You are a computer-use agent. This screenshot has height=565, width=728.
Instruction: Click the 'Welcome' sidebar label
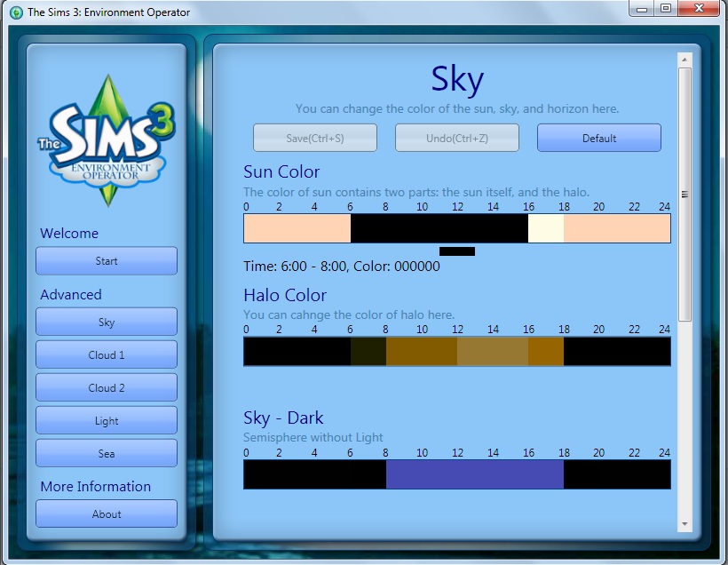pyautogui.click(x=69, y=234)
